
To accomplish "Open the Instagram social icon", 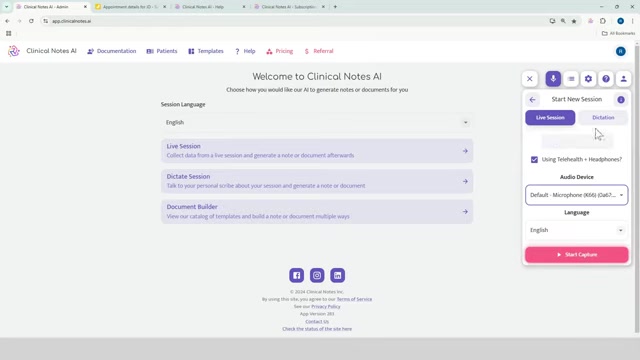I will [317, 275].
